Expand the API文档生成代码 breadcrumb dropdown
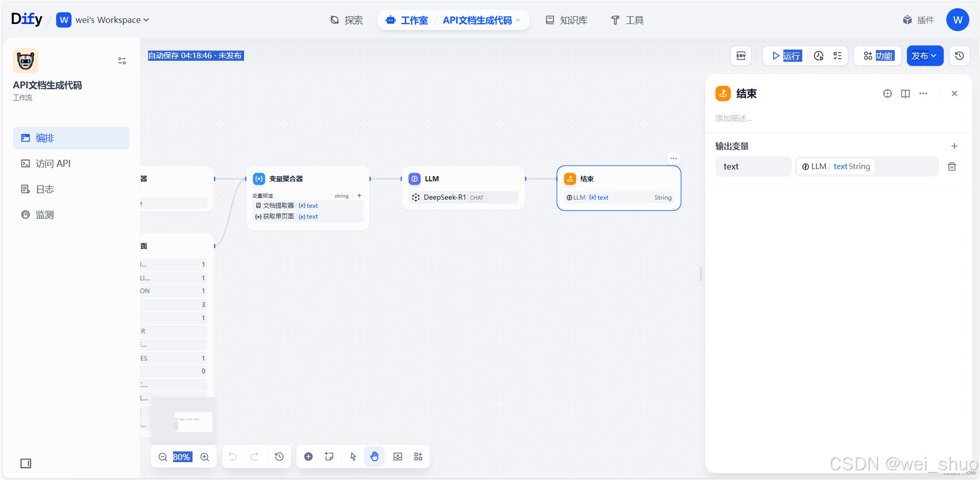Viewport: 980px width, 480px height. pos(519,20)
